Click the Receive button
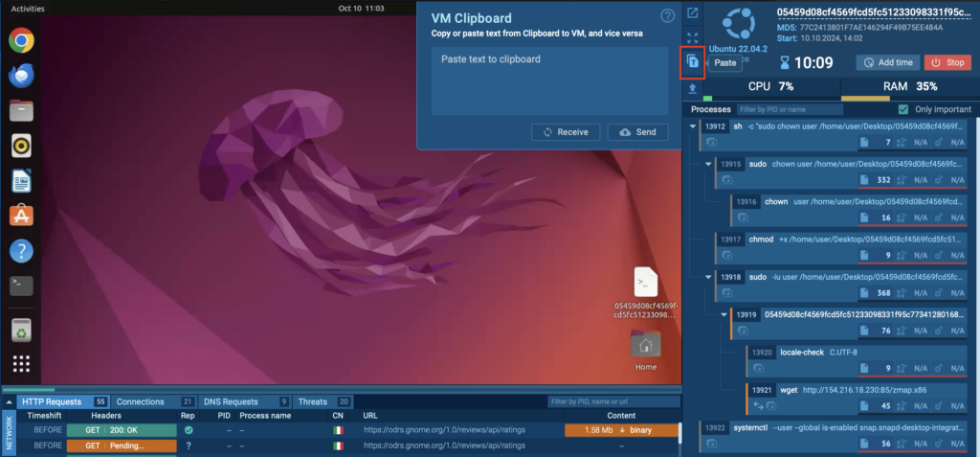This screenshot has height=457, width=980. tap(566, 132)
